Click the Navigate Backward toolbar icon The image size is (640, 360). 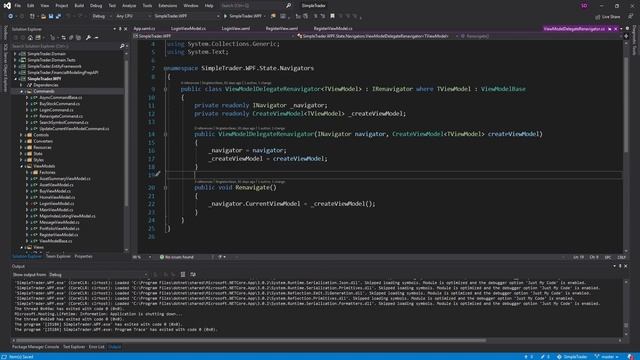(10, 16)
